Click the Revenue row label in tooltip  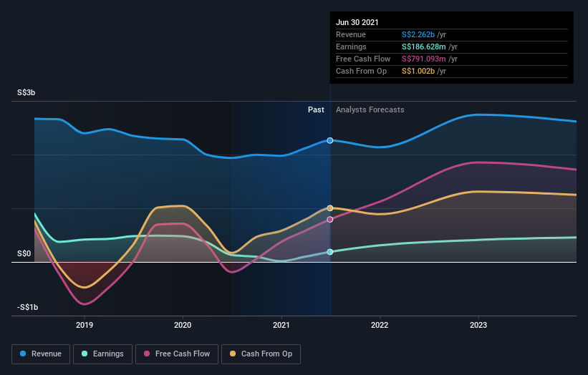[x=351, y=34]
